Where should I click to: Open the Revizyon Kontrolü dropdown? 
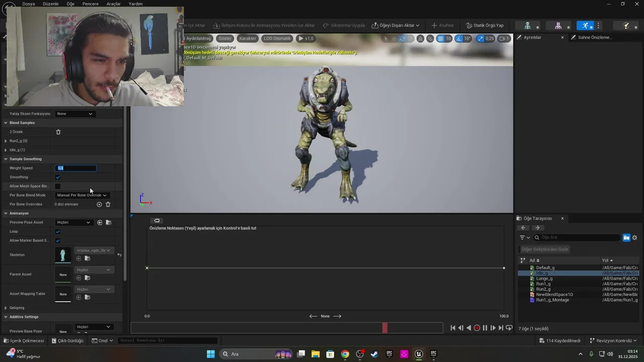tap(613, 340)
